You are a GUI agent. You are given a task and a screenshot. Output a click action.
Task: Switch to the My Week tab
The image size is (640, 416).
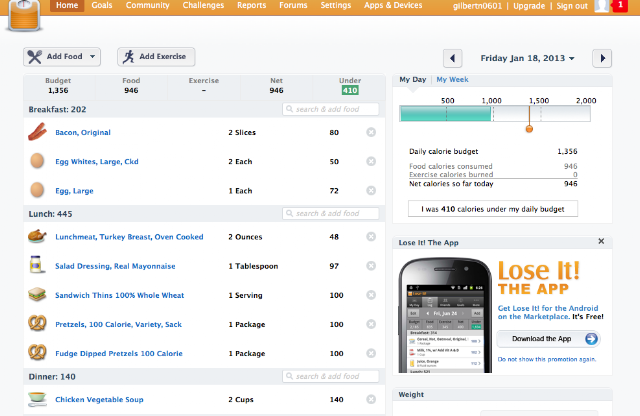pyautogui.click(x=452, y=80)
